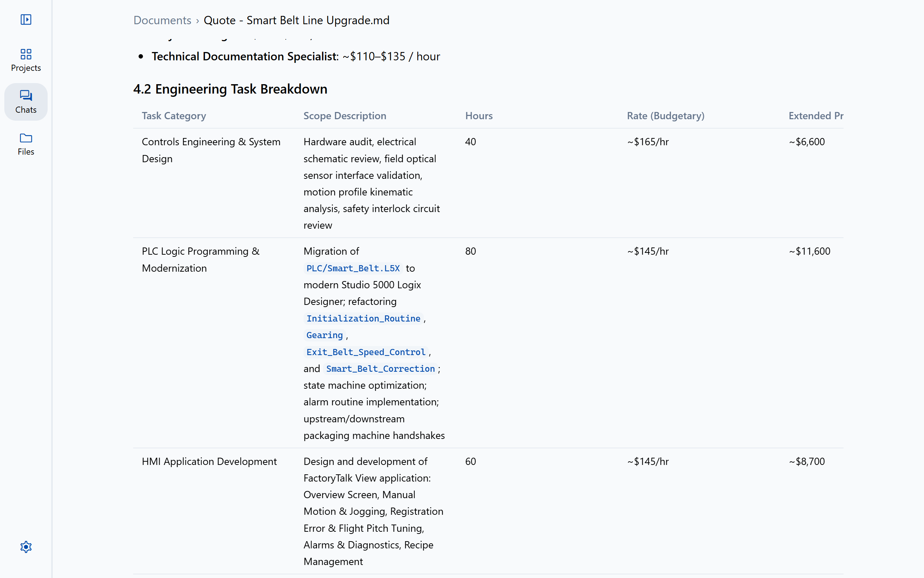This screenshot has width=924, height=578.
Task: Click the '~$6,600' extended price cell
Action: point(807,142)
